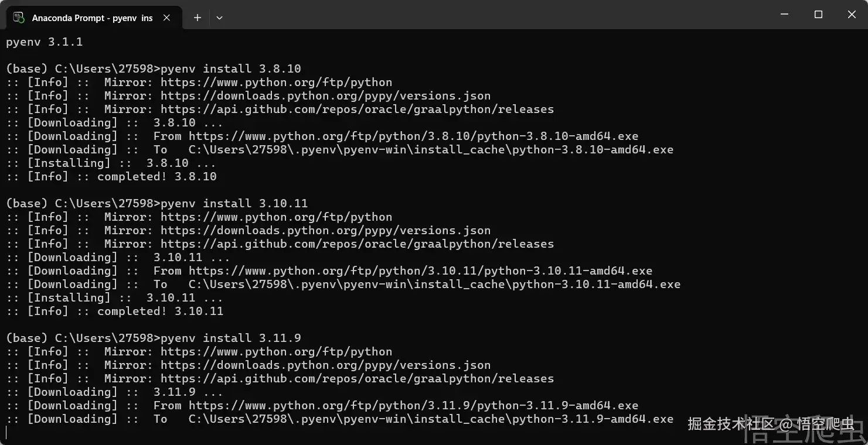Close the Anaconda Prompt tab

tap(167, 18)
